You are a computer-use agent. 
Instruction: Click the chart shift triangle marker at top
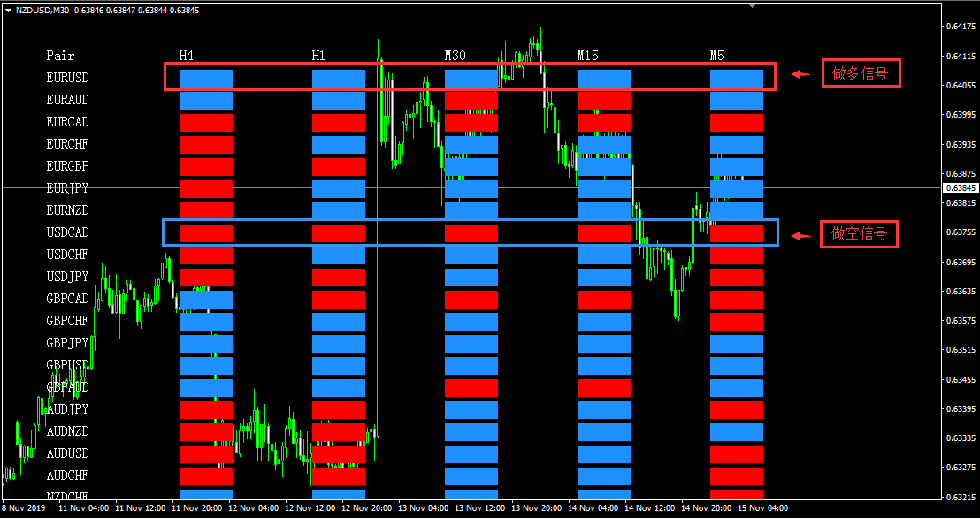tap(753, 5)
